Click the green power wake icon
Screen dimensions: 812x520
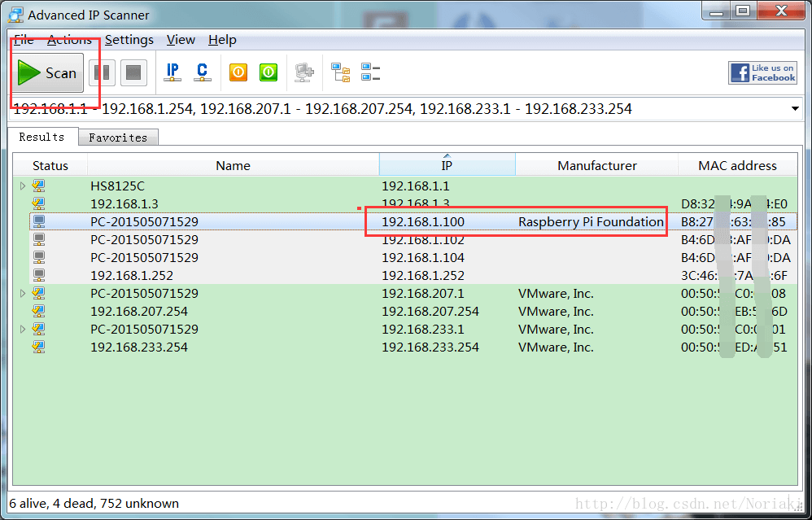pos(268,72)
